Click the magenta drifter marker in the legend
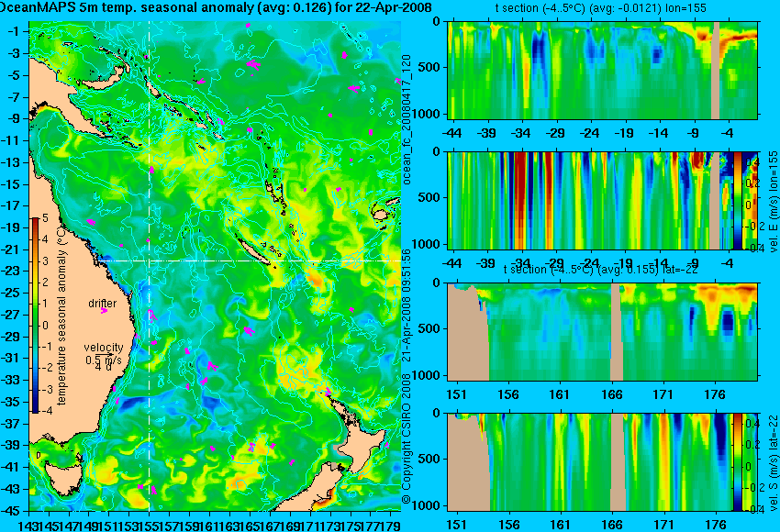This screenshot has width=780, height=532. coord(104,310)
